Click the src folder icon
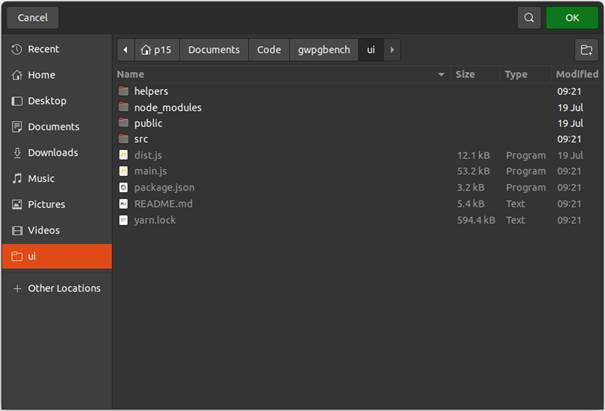Image resolution: width=605 pixels, height=411 pixels. 123,139
